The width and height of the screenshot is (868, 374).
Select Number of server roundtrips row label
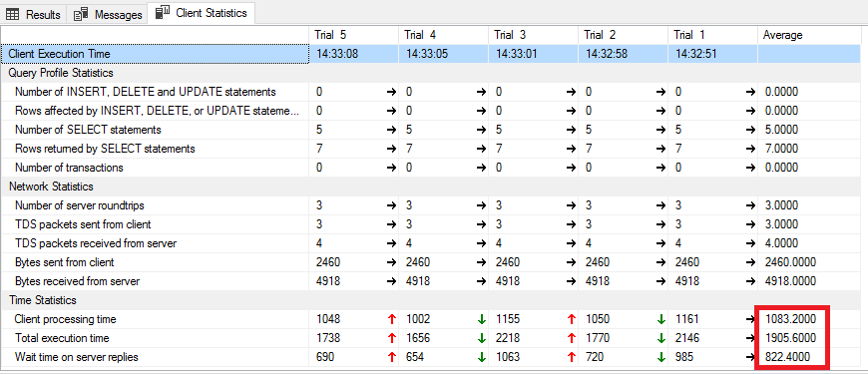coord(80,205)
